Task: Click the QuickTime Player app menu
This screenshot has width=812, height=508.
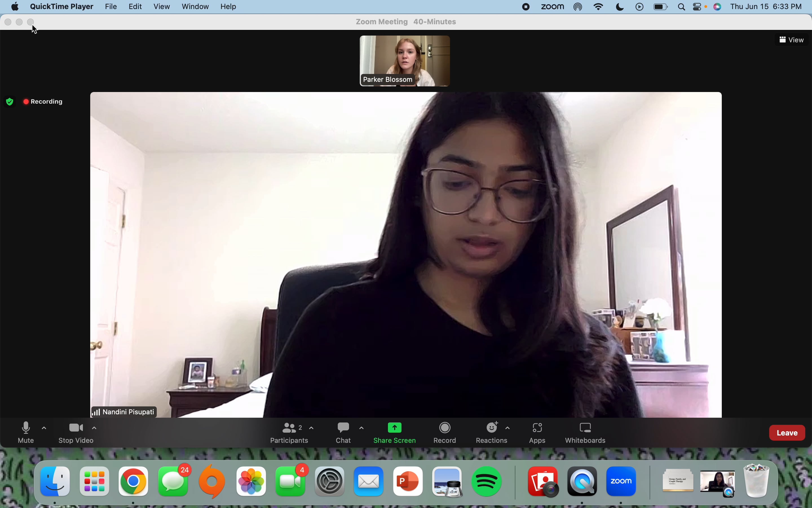Action: (x=62, y=7)
